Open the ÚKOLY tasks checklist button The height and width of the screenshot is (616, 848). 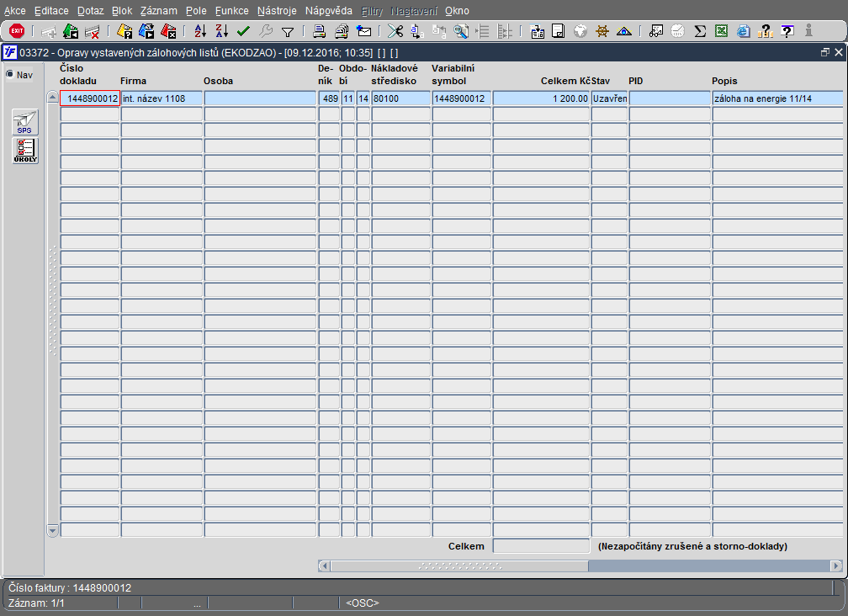[25, 151]
